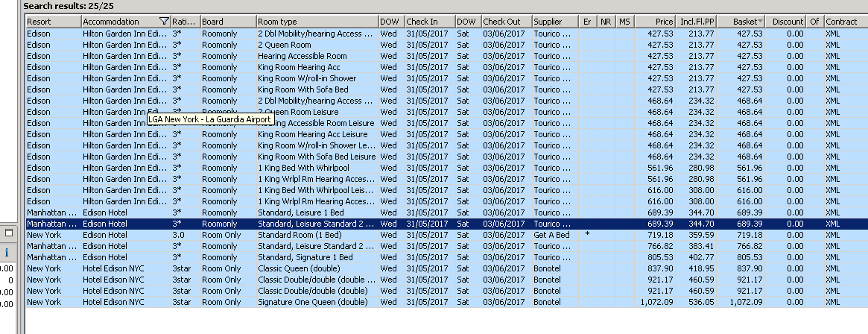
Task: Select the 'Standard, Leisure 1 Bed' cell
Action: click(x=317, y=212)
